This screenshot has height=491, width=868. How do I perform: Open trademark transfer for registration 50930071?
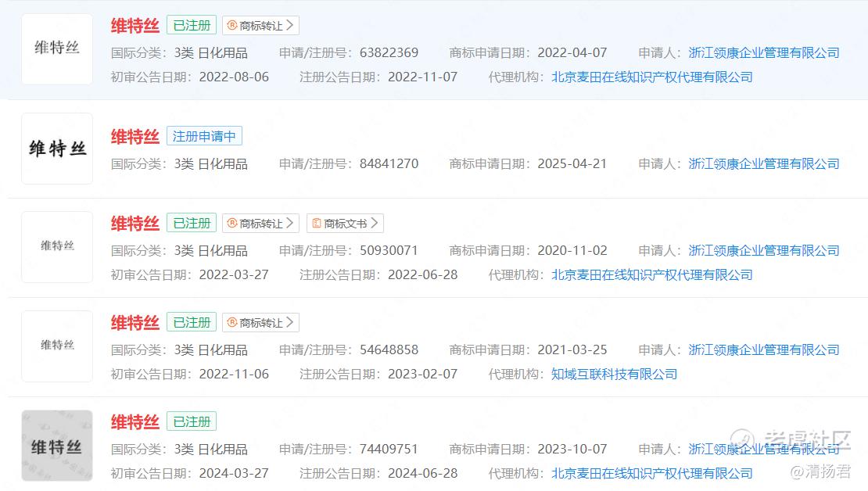(x=260, y=223)
